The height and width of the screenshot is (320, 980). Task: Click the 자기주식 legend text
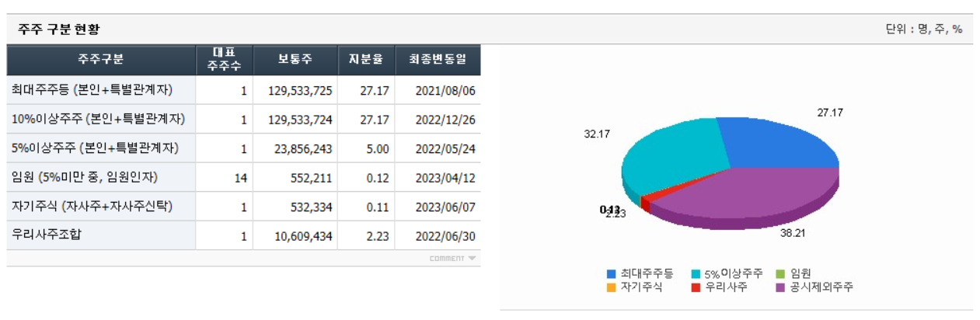[x=640, y=287]
